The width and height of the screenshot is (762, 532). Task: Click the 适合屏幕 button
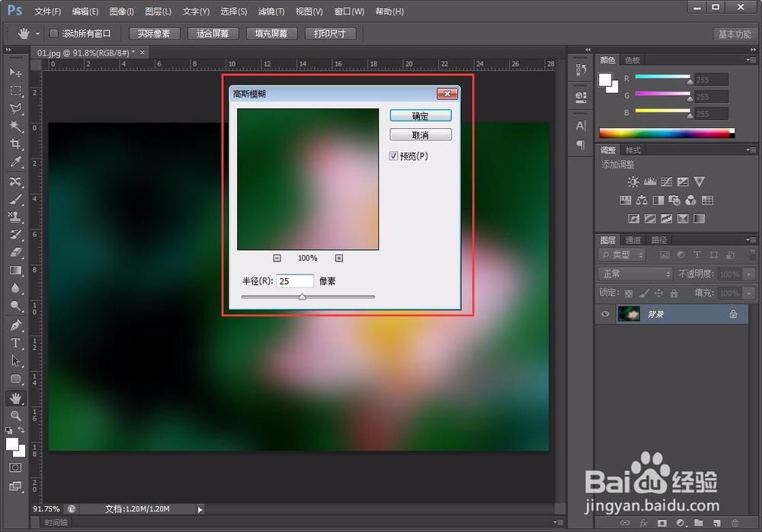point(213,33)
